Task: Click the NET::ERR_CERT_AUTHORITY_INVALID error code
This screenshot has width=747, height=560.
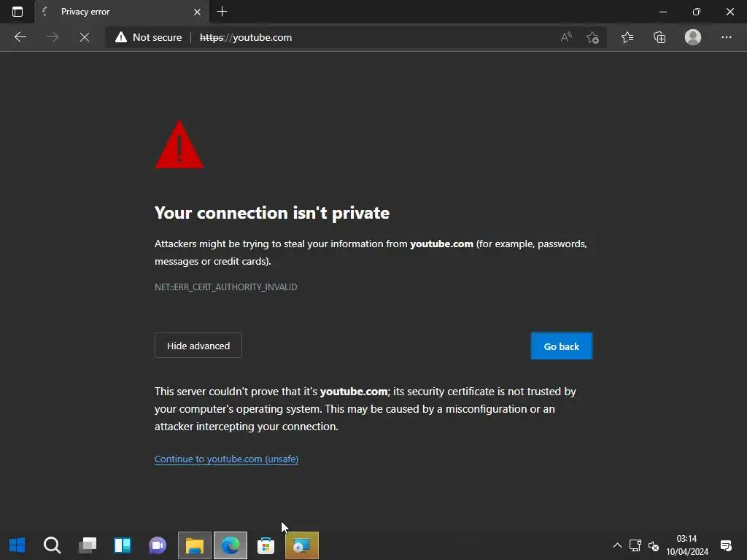Action: [226, 287]
